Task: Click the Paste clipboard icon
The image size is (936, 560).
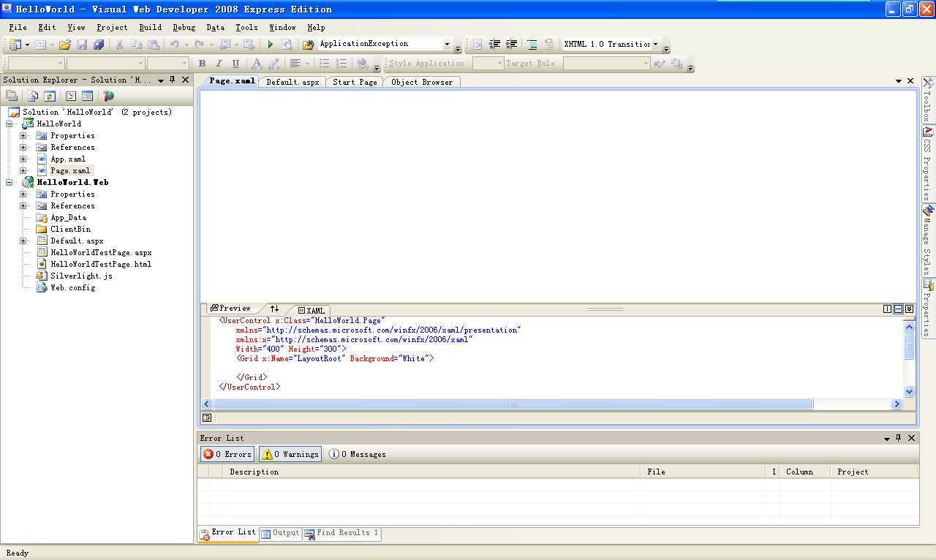Action: pyautogui.click(x=153, y=45)
